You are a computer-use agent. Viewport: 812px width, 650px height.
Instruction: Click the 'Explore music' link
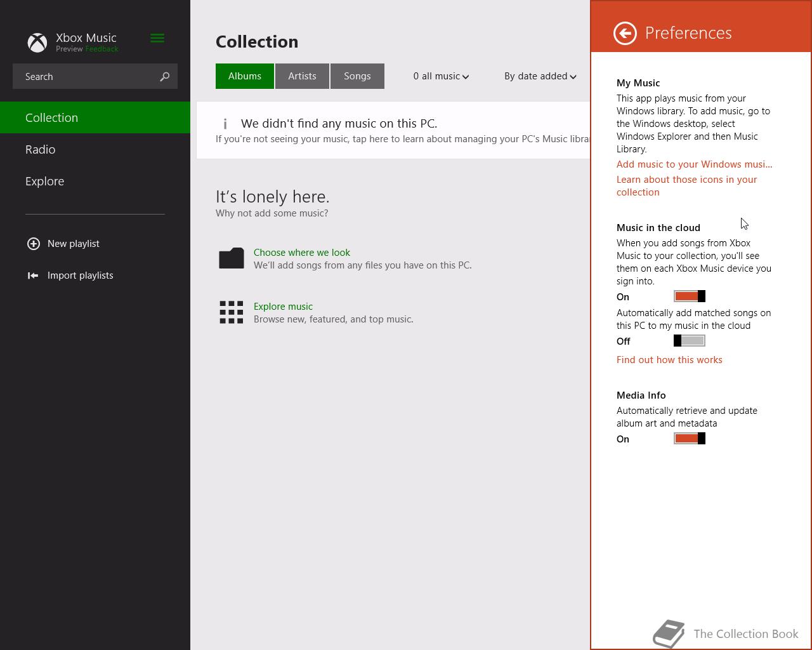(283, 306)
